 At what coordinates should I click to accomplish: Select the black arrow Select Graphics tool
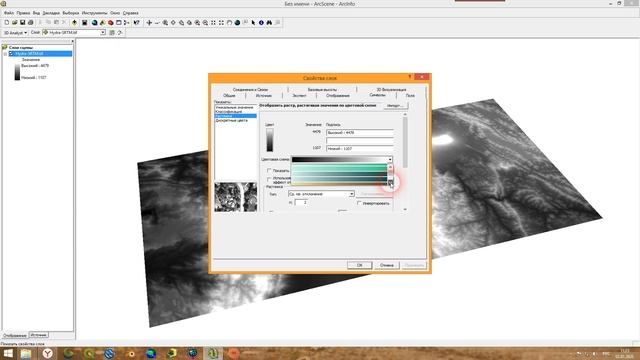(253, 22)
